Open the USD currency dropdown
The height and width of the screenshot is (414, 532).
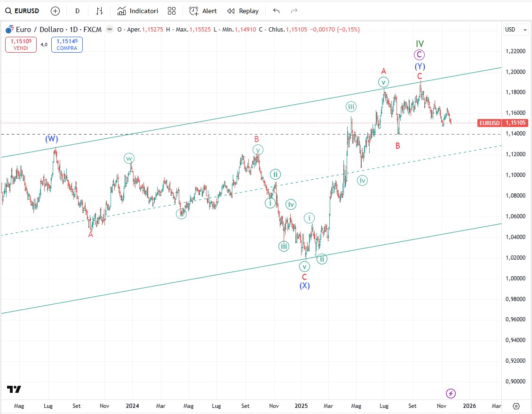point(516,30)
